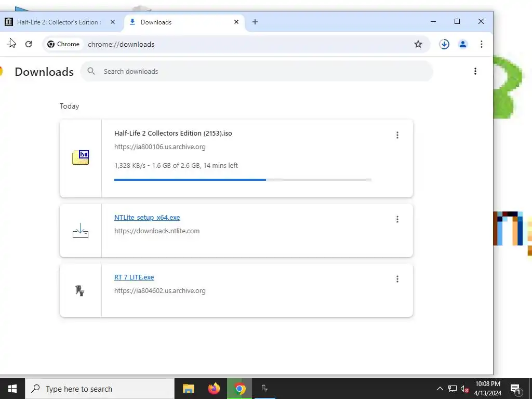Show hidden system tray icons

[440, 389]
